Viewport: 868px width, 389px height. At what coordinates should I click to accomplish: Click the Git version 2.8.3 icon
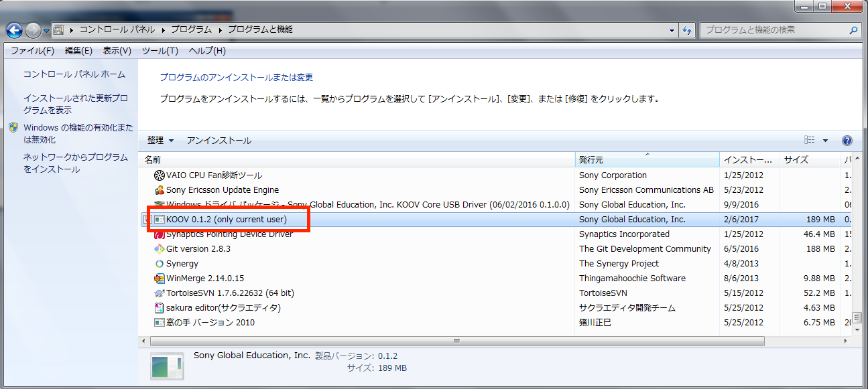point(160,249)
